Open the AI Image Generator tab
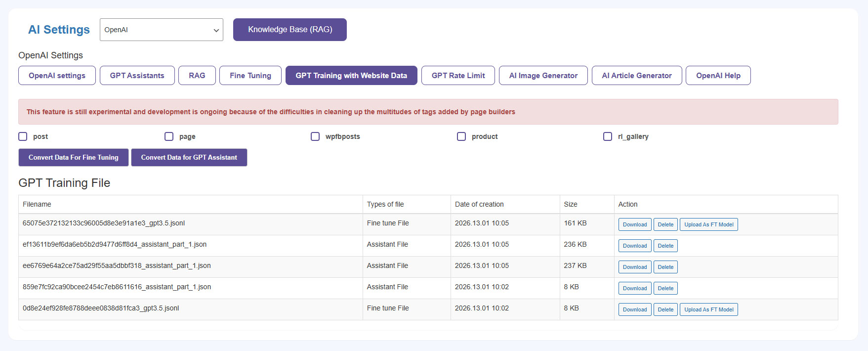 (543, 76)
